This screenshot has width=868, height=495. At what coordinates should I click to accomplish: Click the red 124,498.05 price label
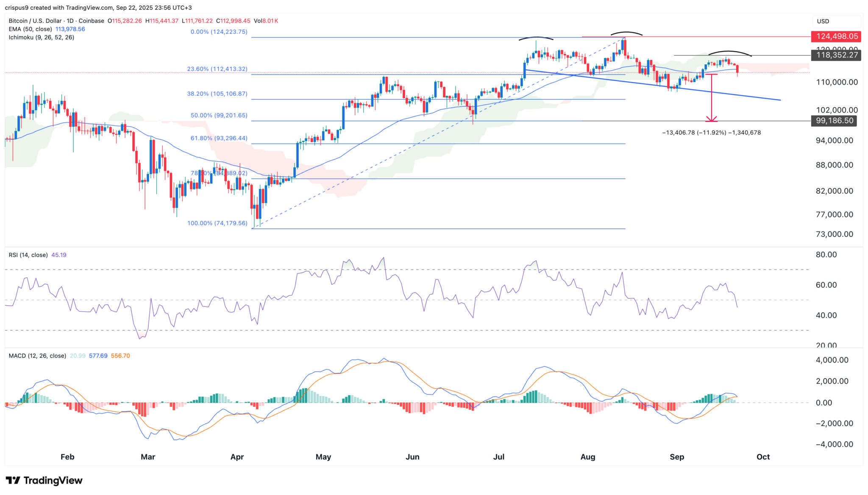tap(835, 36)
